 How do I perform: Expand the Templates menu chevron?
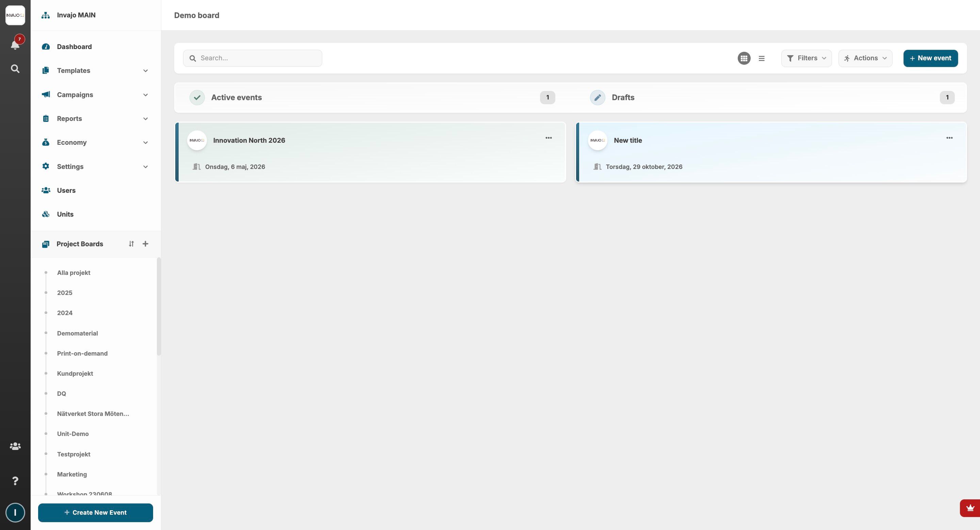point(145,71)
